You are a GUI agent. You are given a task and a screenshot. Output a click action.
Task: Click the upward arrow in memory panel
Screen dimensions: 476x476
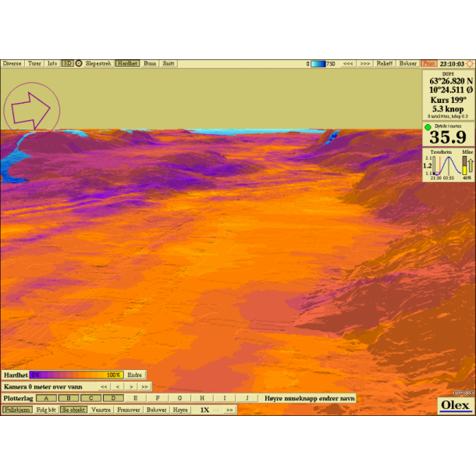471,164
